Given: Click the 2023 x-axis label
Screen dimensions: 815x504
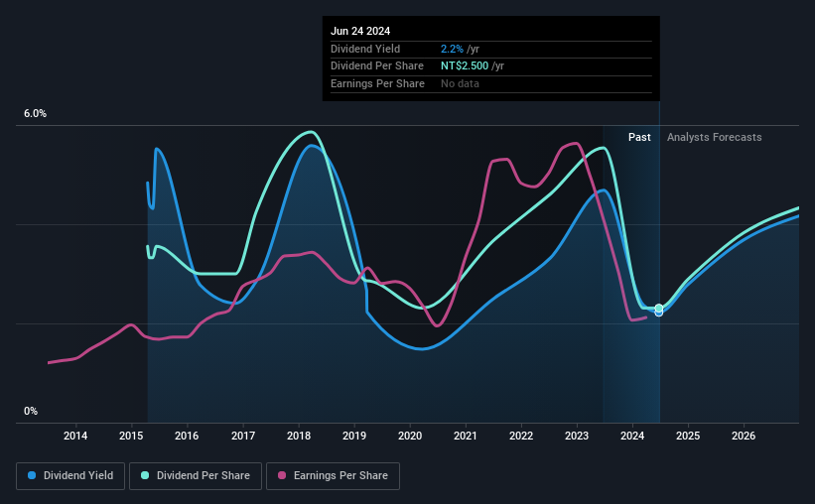Looking at the screenshot, I should tap(577, 436).
